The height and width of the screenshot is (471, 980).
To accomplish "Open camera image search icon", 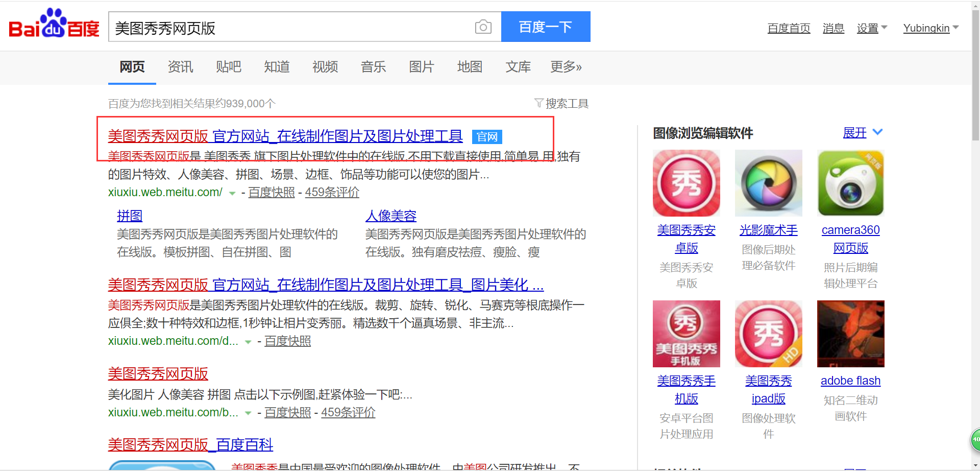I will 483,27.
